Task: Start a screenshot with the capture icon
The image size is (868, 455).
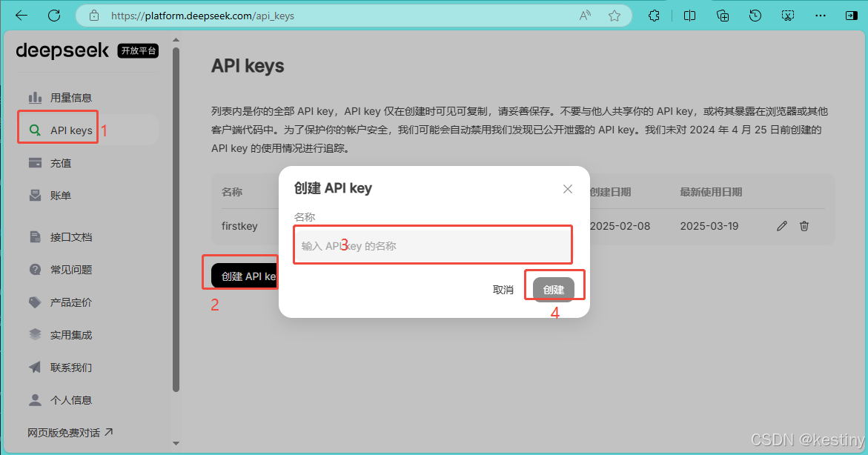Action: pyautogui.click(x=788, y=16)
